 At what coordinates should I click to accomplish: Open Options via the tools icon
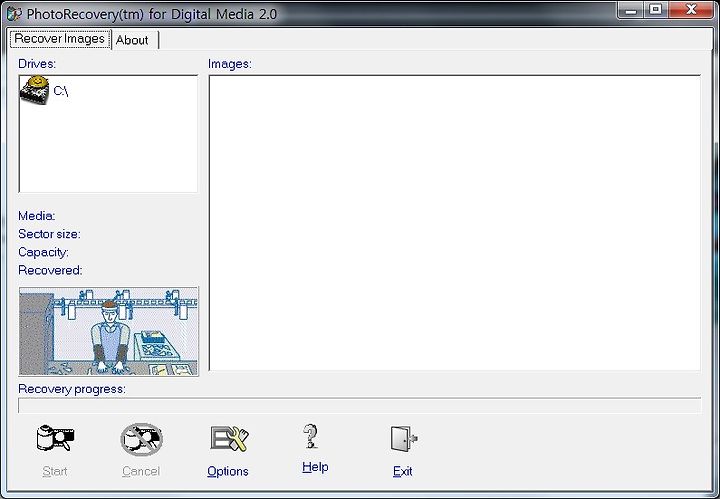229,438
